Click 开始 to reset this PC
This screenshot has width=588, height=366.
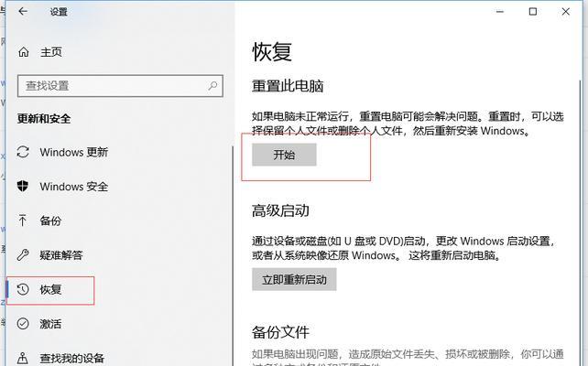284,155
